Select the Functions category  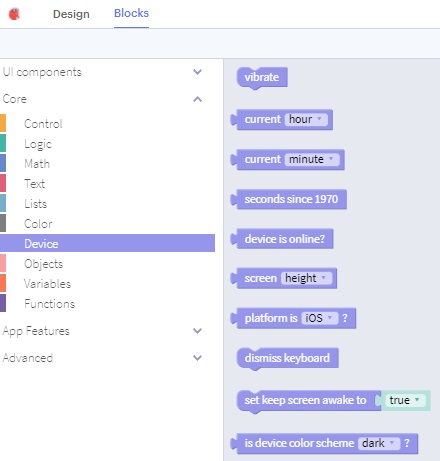click(x=49, y=304)
